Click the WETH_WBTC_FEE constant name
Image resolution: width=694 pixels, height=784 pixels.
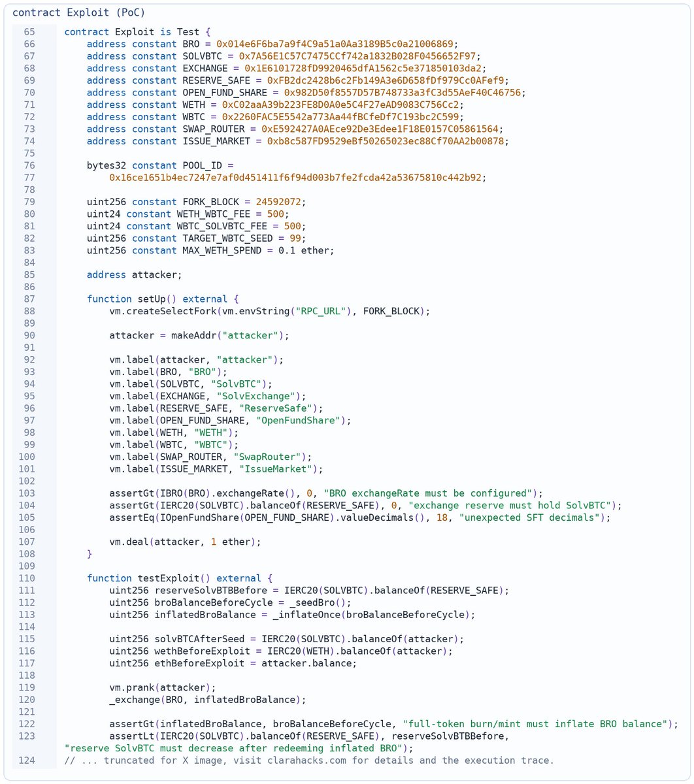click(x=213, y=214)
